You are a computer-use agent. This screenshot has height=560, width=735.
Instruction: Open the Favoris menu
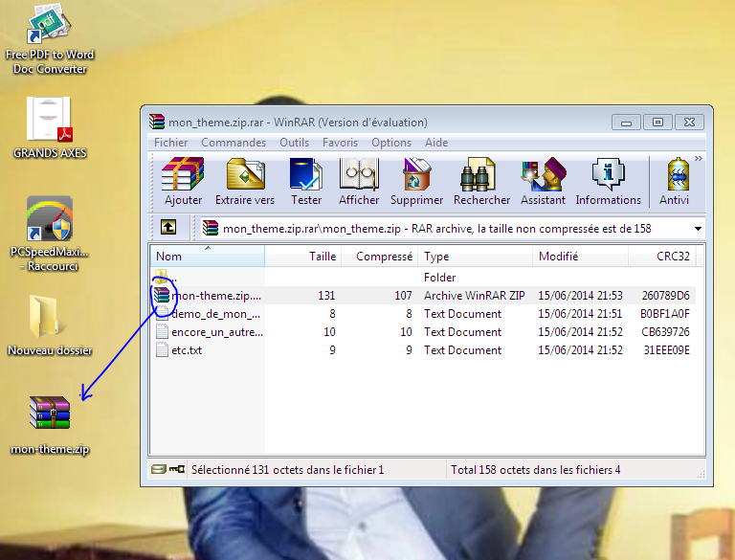pyautogui.click(x=340, y=143)
